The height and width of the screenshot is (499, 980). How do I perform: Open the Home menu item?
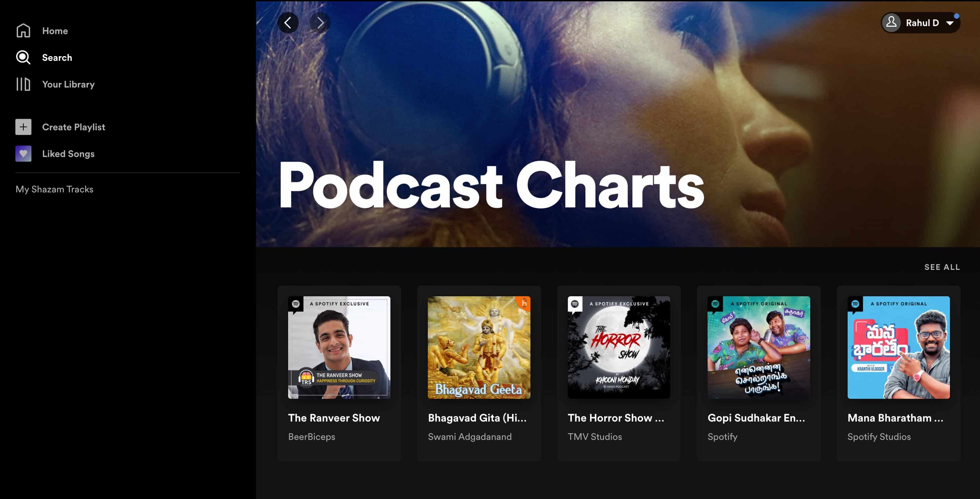coord(55,31)
